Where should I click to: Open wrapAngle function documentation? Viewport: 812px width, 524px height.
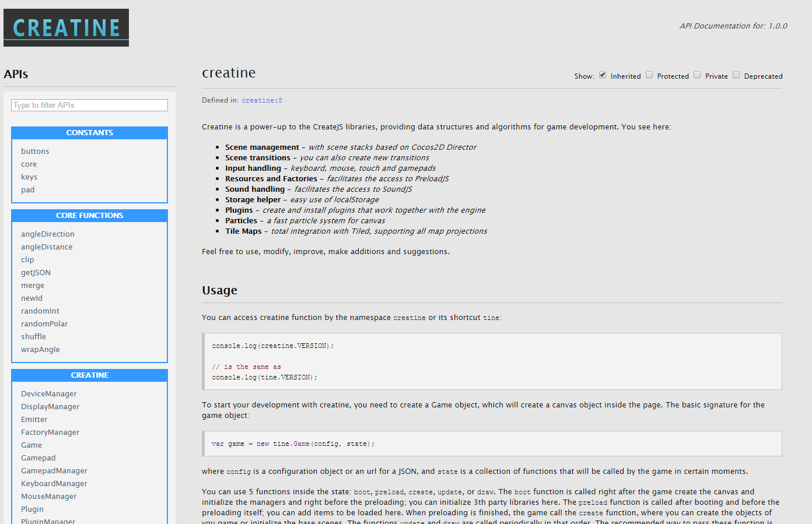coord(40,350)
